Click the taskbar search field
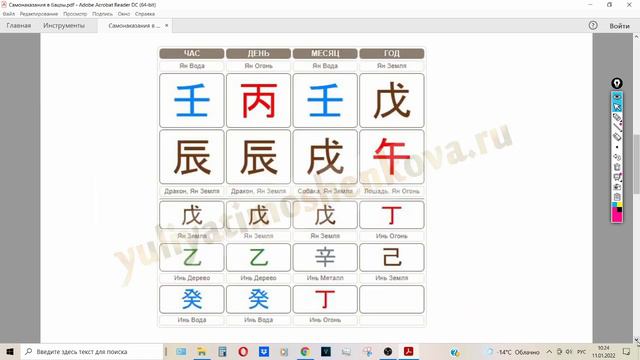The width and height of the screenshot is (640, 360). coord(92,351)
